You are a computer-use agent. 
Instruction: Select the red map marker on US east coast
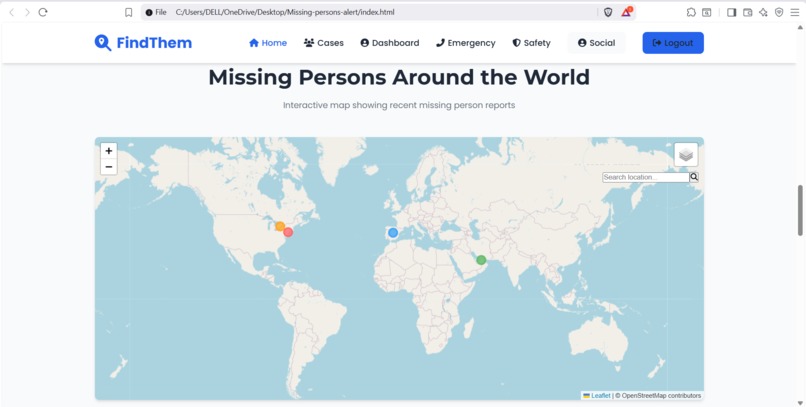click(x=288, y=232)
